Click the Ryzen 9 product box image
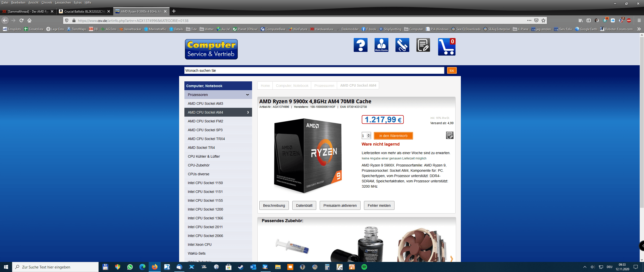Screen dimensions: 644x272 tap(308, 156)
